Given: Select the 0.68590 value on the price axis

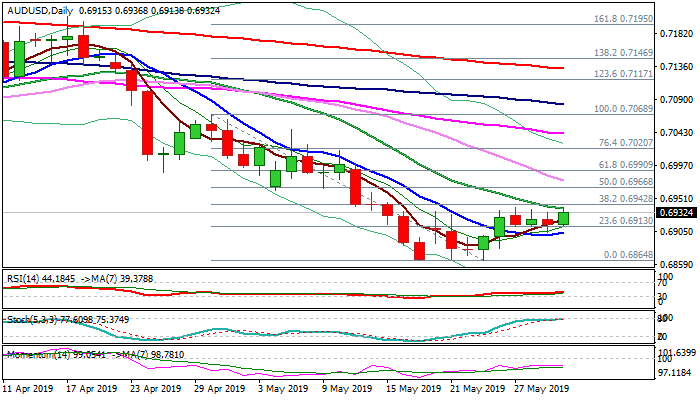Looking at the screenshot, I should click(x=678, y=265).
